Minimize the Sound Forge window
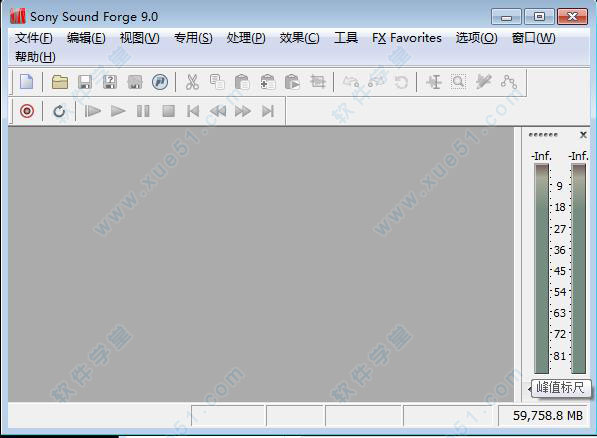This screenshot has width=597, height=438. 506,17
